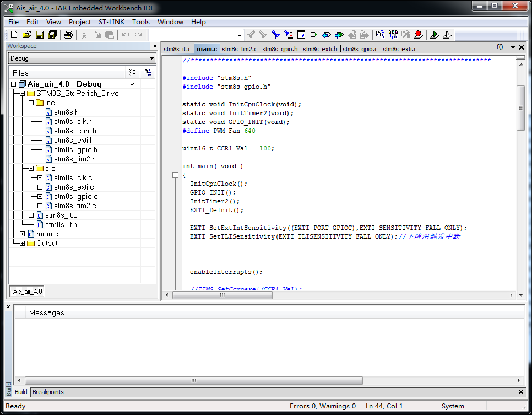Open the Go To line icon

[301, 35]
